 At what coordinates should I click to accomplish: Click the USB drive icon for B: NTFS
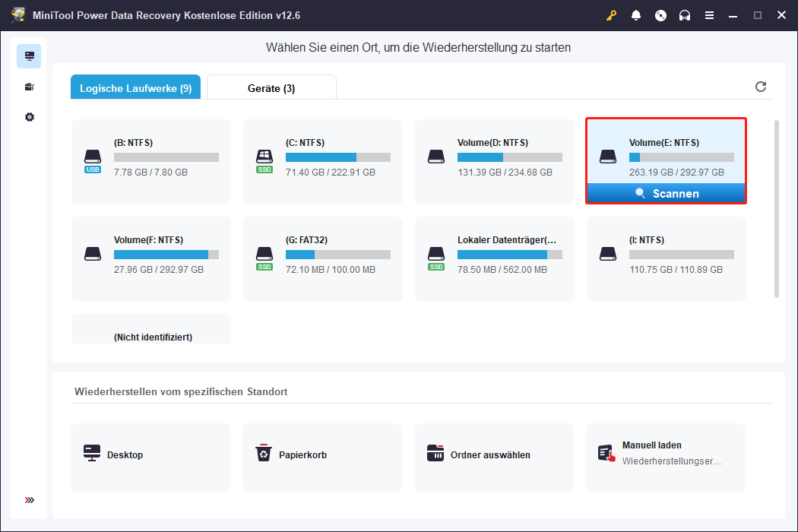(93, 161)
